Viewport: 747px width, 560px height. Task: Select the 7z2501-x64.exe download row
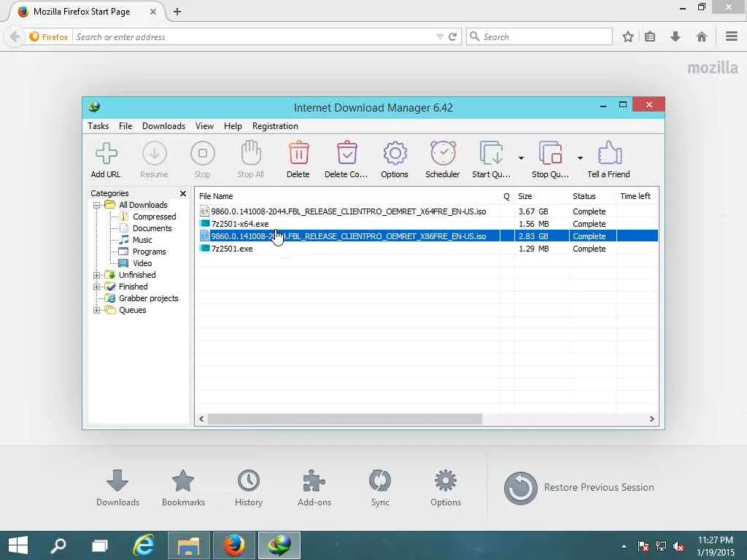(427, 224)
